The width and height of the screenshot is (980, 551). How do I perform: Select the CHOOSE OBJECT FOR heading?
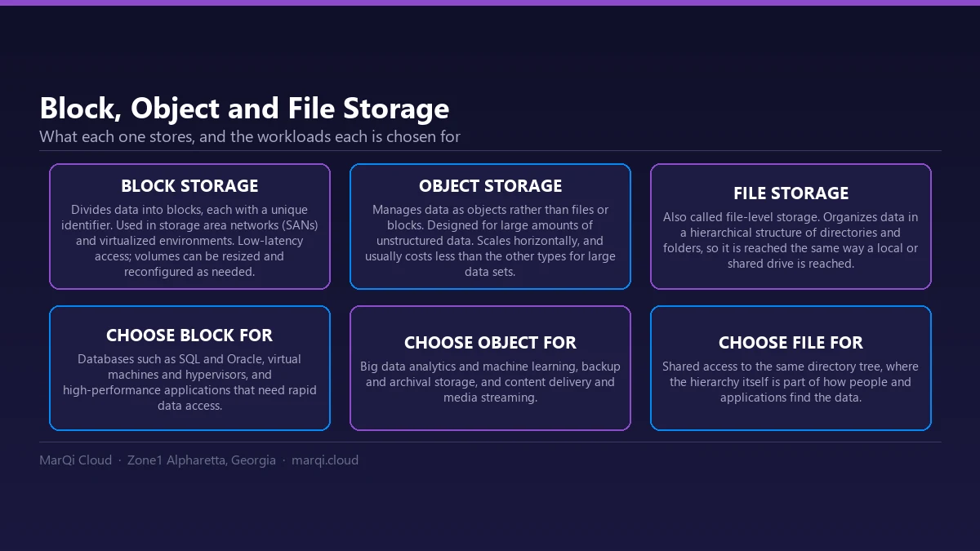coord(490,343)
